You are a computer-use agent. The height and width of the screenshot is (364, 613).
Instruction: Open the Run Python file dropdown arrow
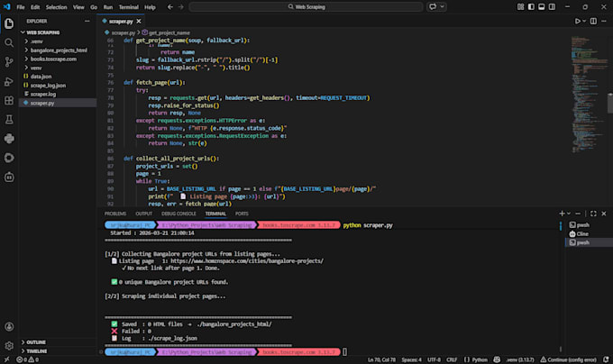584,21
